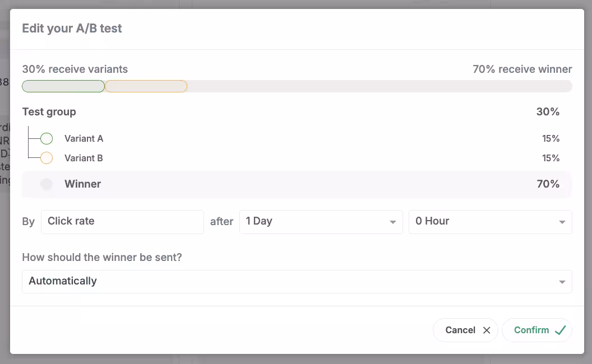Viewport: 592px width, 364px height.
Task: Click the 0 Hour dropdown chevron
Action: (x=562, y=222)
